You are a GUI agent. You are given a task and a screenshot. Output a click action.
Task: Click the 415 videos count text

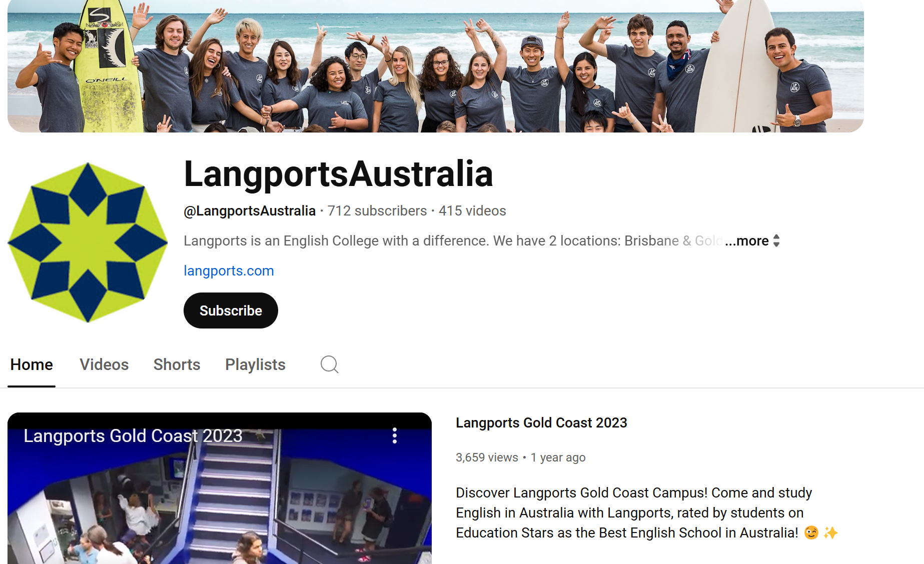pos(472,211)
